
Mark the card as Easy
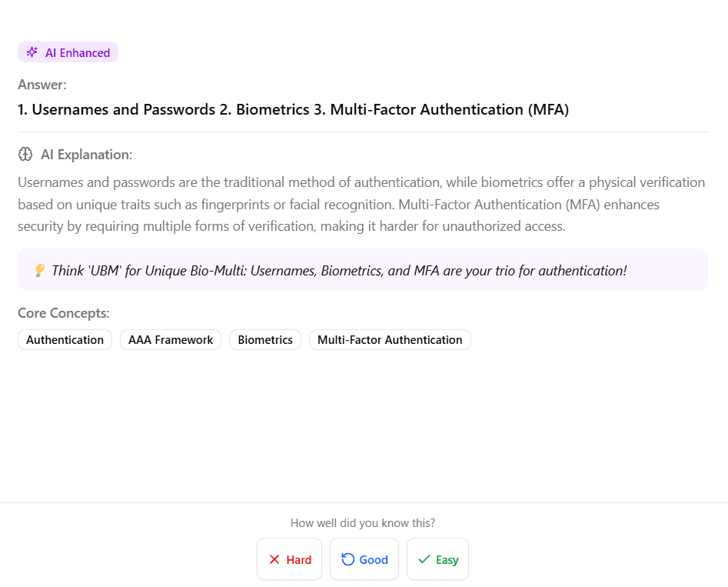click(437, 559)
